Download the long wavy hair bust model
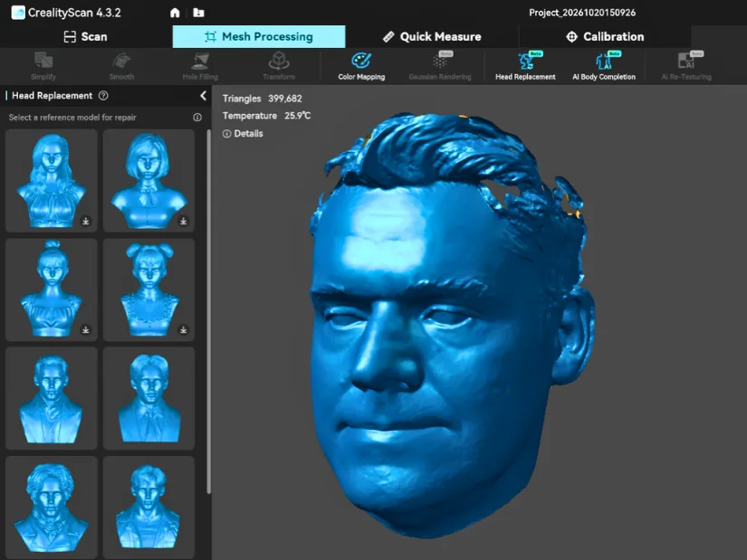Screen dimensions: 747x560 tap(86, 221)
